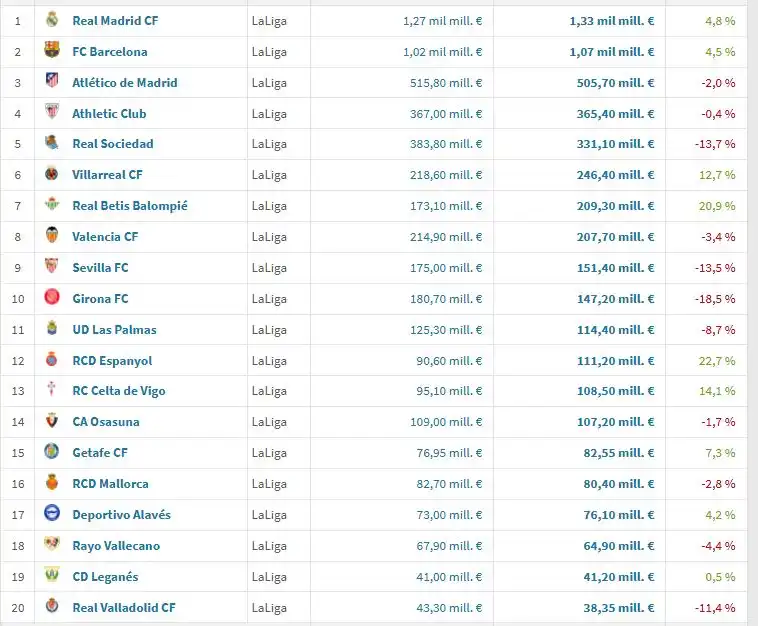Viewport: 758px width, 626px height.
Task: Open the RC Celta de Vigo link
Action: point(119,391)
